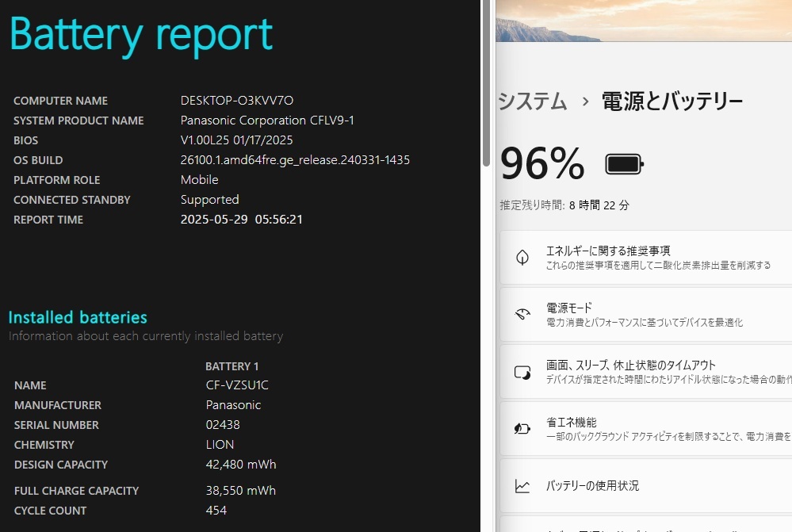The width and height of the screenshot is (792, 532).
Task: Click the Battery report heading
Action: (x=141, y=36)
